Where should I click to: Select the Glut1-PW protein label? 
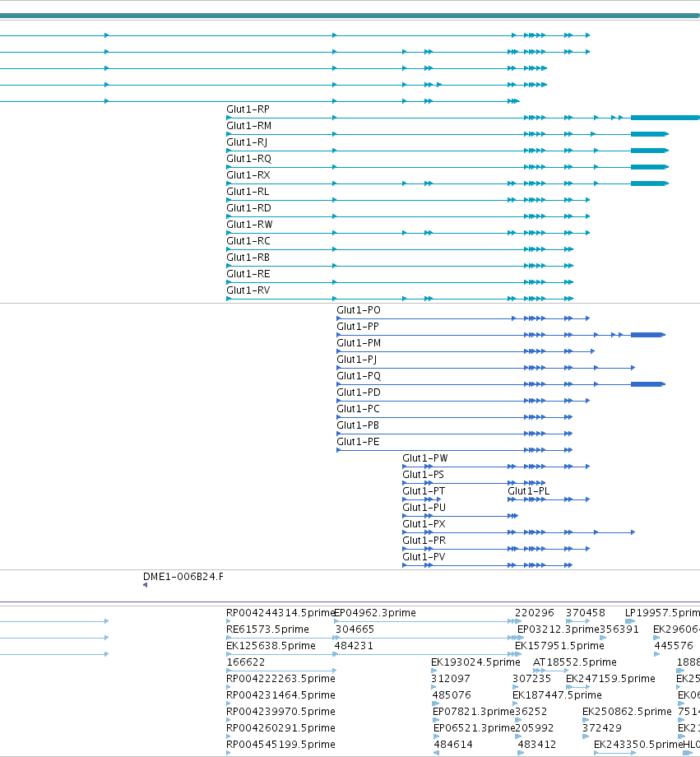point(424,457)
